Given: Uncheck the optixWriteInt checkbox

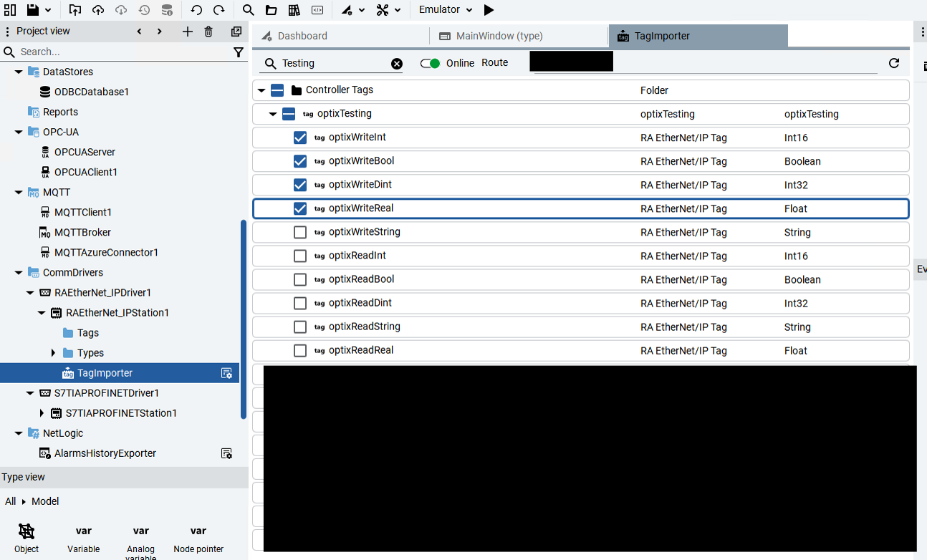Looking at the screenshot, I should coord(300,137).
